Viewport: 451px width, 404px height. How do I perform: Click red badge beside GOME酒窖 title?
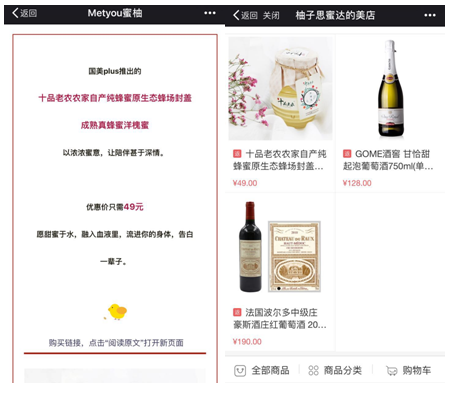[347, 154]
